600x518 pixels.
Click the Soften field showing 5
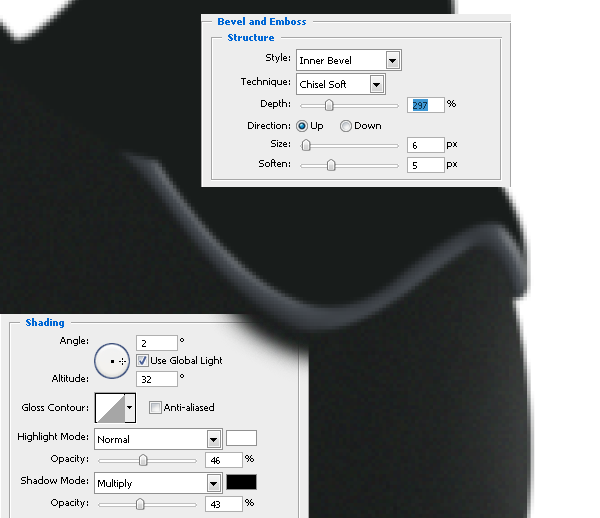[426, 165]
